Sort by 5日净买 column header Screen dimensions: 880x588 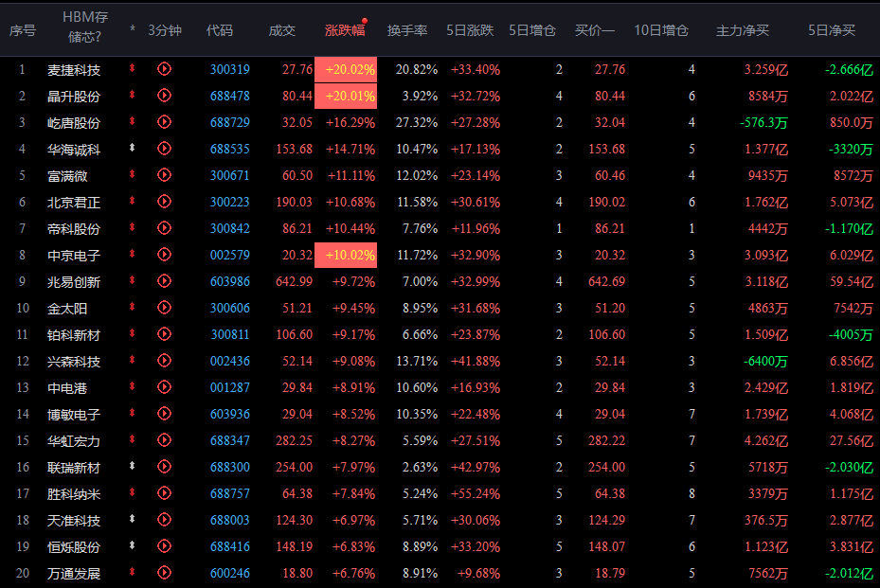831,30
